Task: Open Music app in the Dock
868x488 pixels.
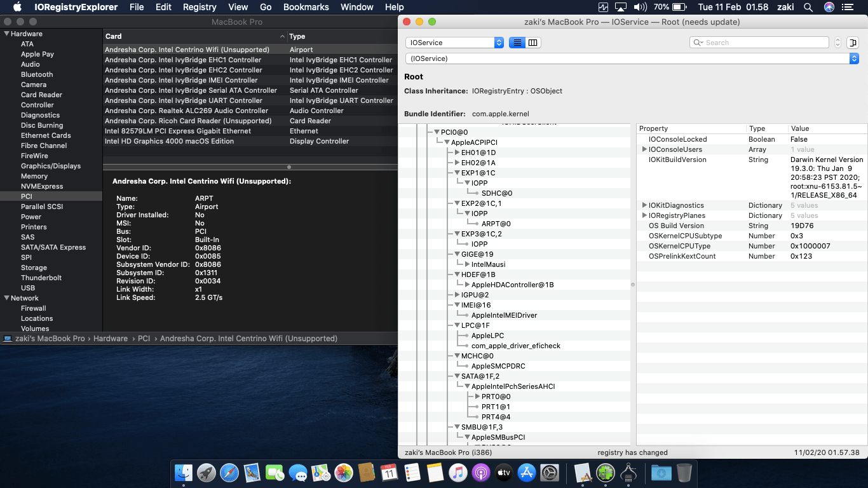Action: (458, 472)
